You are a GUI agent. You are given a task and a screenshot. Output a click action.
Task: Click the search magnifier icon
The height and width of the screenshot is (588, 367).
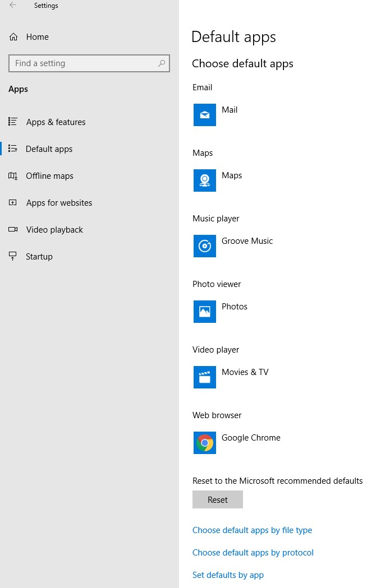[x=162, y=63]
